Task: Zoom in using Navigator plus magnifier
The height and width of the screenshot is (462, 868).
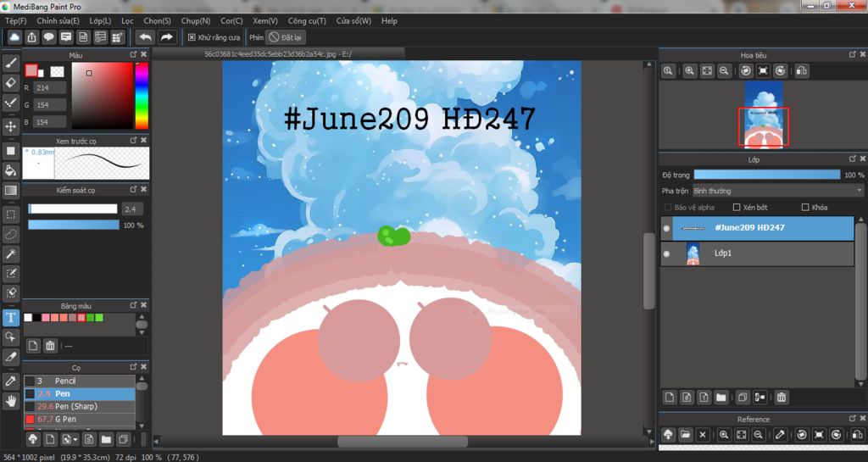Action: click(689, 71)
